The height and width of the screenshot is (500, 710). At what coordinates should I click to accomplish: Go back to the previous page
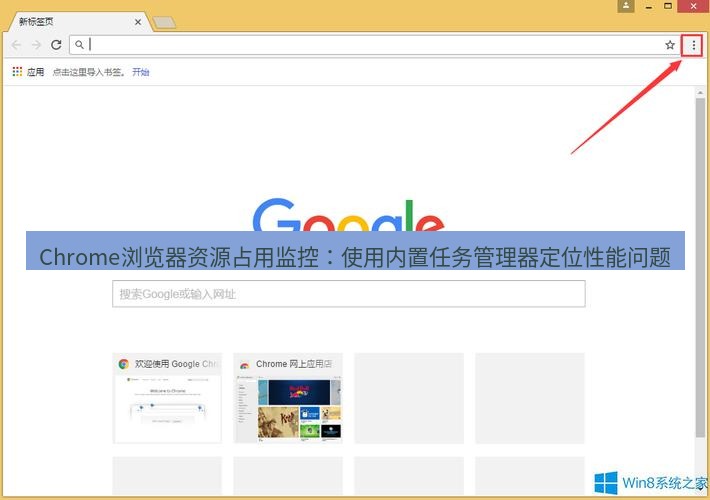click(16, 45)
